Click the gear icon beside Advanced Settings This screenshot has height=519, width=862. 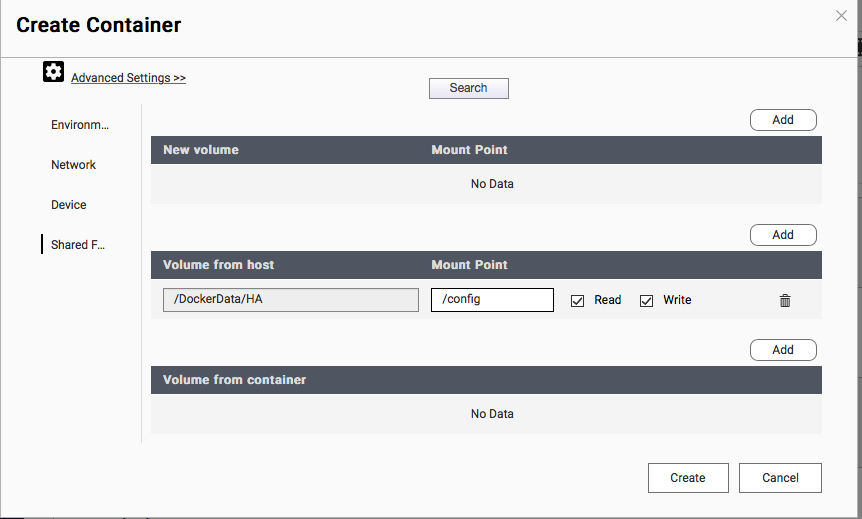pos(53,72)
